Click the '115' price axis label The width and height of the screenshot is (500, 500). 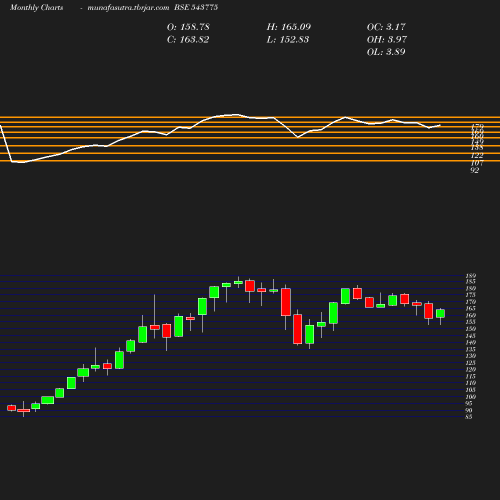(471, 376)
